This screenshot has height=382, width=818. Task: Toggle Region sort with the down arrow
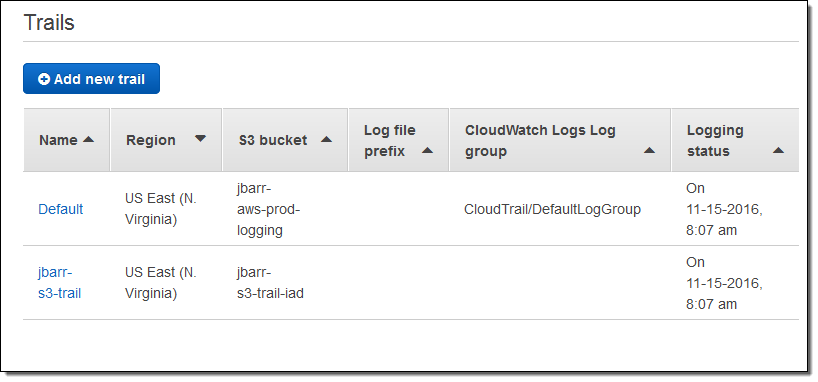coord(200,139)
